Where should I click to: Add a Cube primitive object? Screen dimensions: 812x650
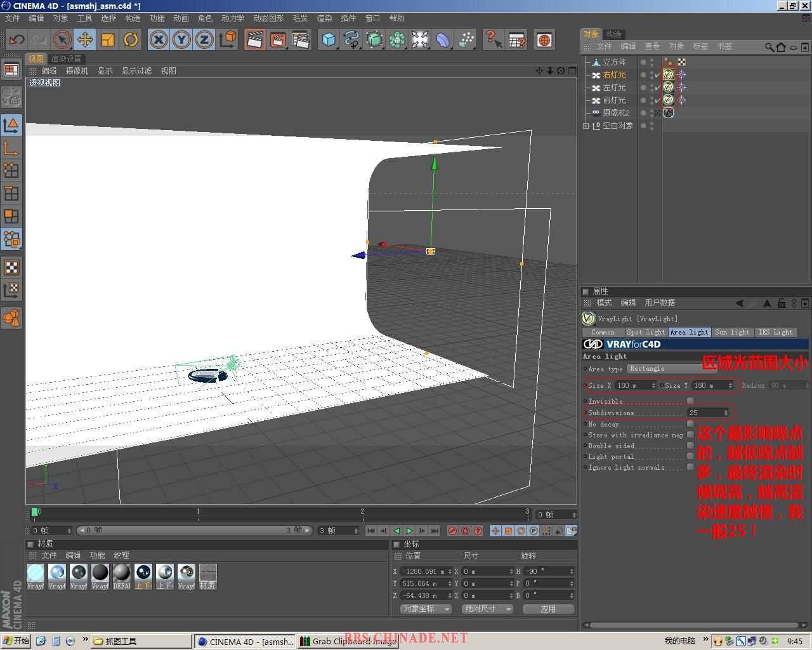coord(329,40)
